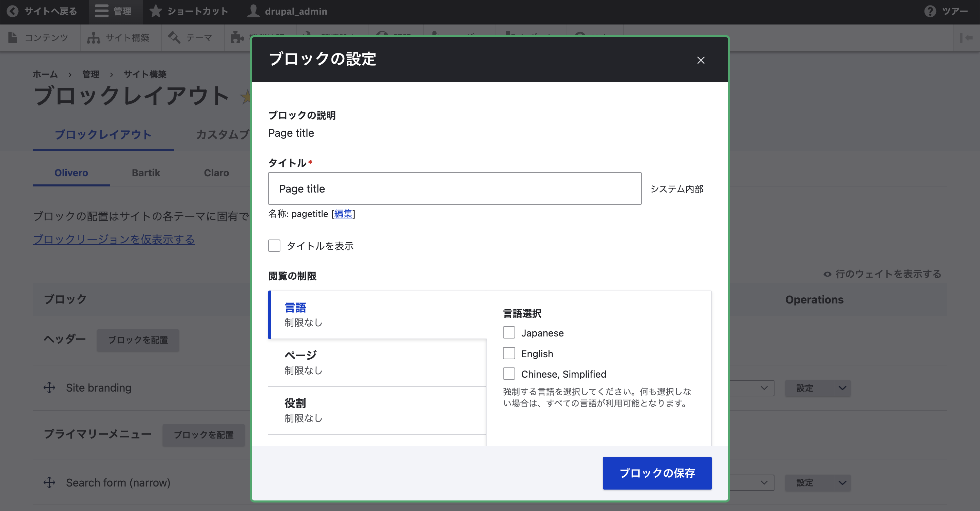Toggle the タイトルを表示 checkbox

274,245
